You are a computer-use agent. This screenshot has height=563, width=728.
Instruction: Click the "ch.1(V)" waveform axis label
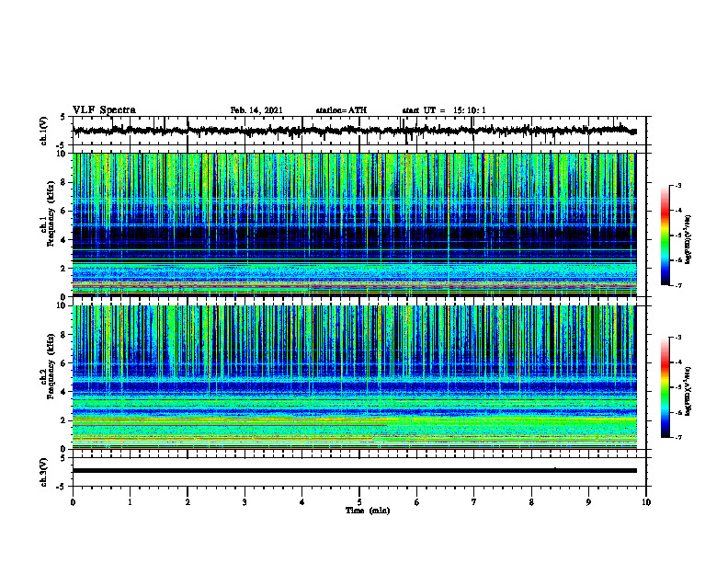point(44,131)
